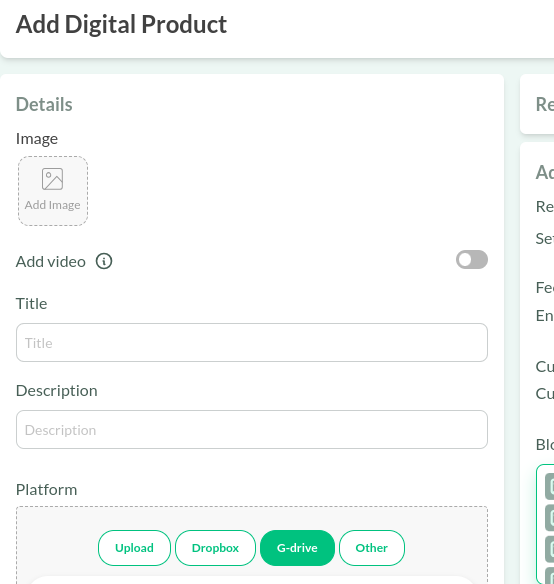Select the second block style icon in right panel

550,518
